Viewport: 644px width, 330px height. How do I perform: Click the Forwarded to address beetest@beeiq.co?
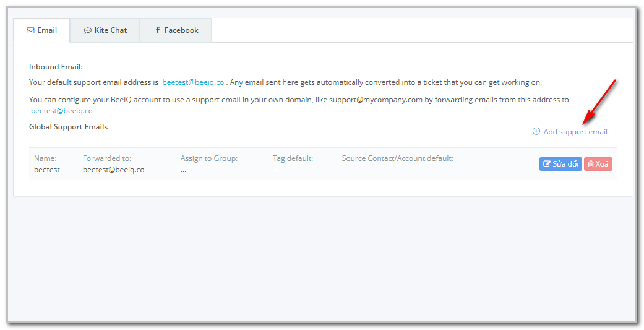click(x=113, y=169)
